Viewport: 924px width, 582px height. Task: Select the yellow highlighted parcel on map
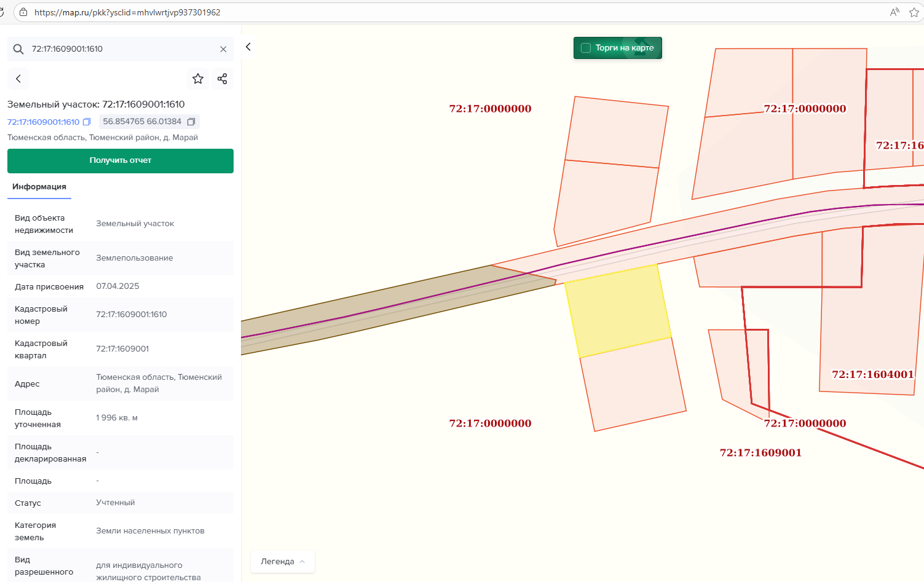click(617, 310)
